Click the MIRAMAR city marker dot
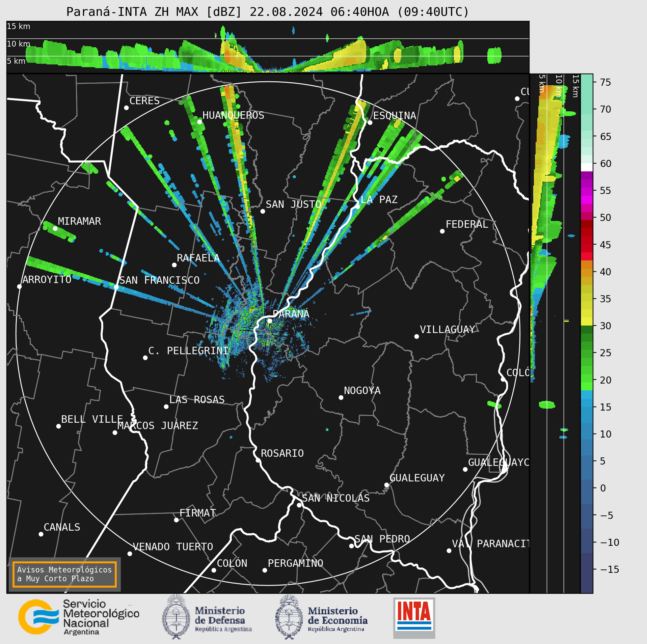 pos(55,228)
